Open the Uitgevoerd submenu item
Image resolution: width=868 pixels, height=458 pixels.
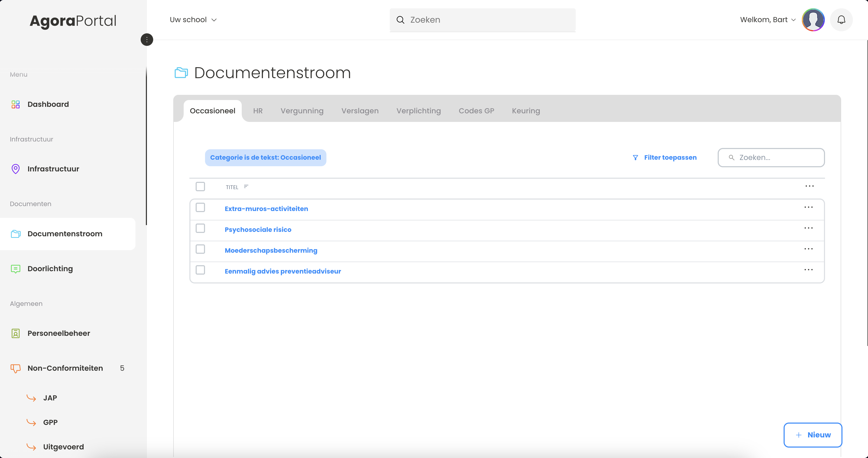point(63,447)
